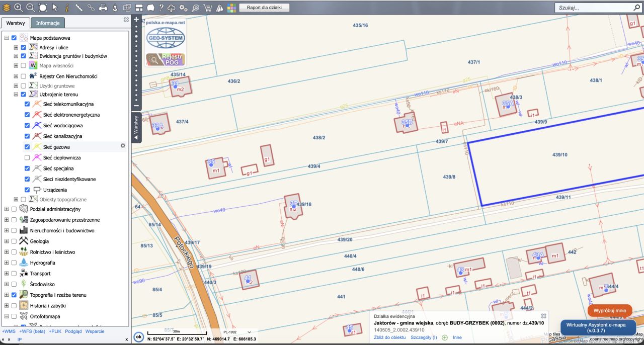This screenshot has height=345, width=644.
Task: Uncheck the Sieć gazowa layer
Action: (x=28, y=147)
